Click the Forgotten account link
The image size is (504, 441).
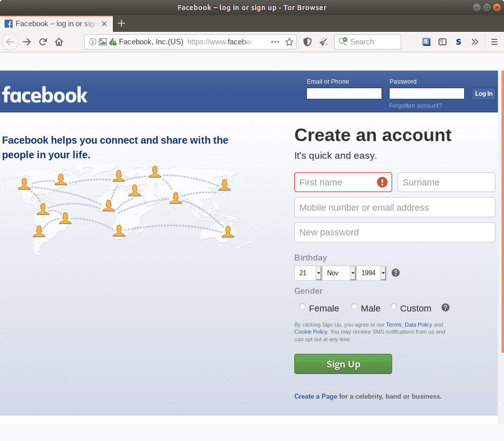tap(415, 106)
